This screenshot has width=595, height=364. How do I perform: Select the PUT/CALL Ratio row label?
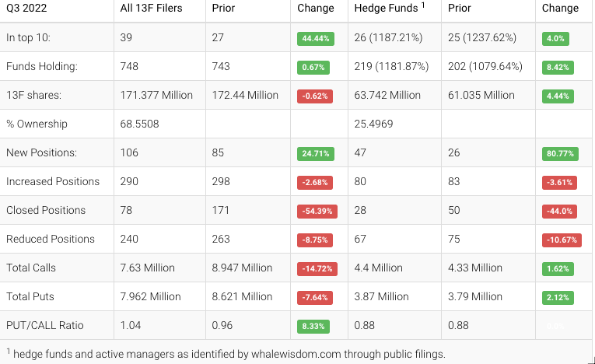pyautogui.click(x=45, y=325)
